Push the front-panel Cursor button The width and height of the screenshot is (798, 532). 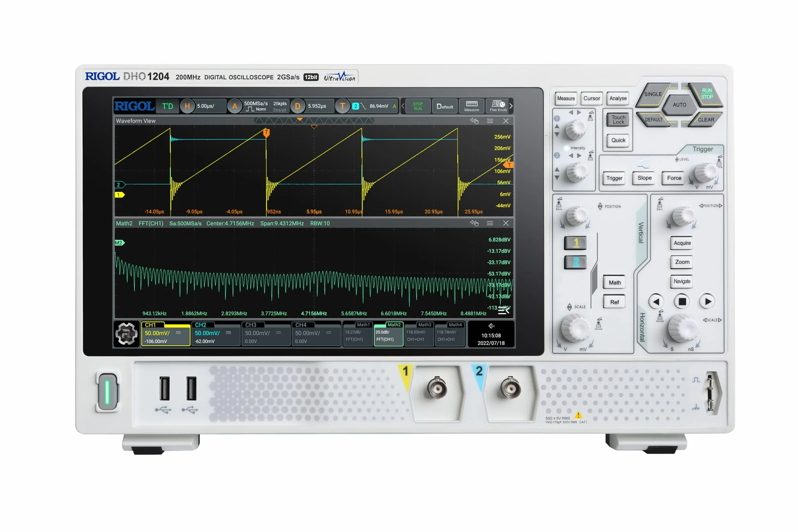pyautogui.click(x=591, y=98)
